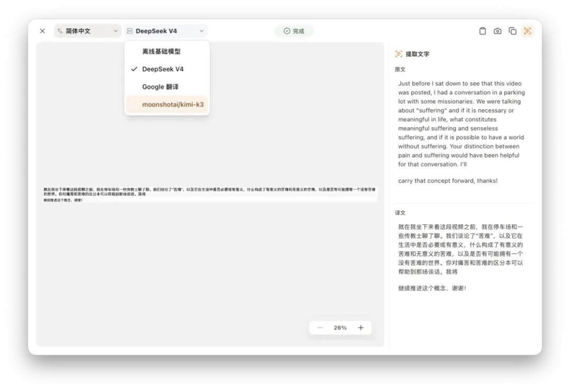
Task: Choose DeepSeek V4 in the model menu
Action: click(x=167, y=69)
